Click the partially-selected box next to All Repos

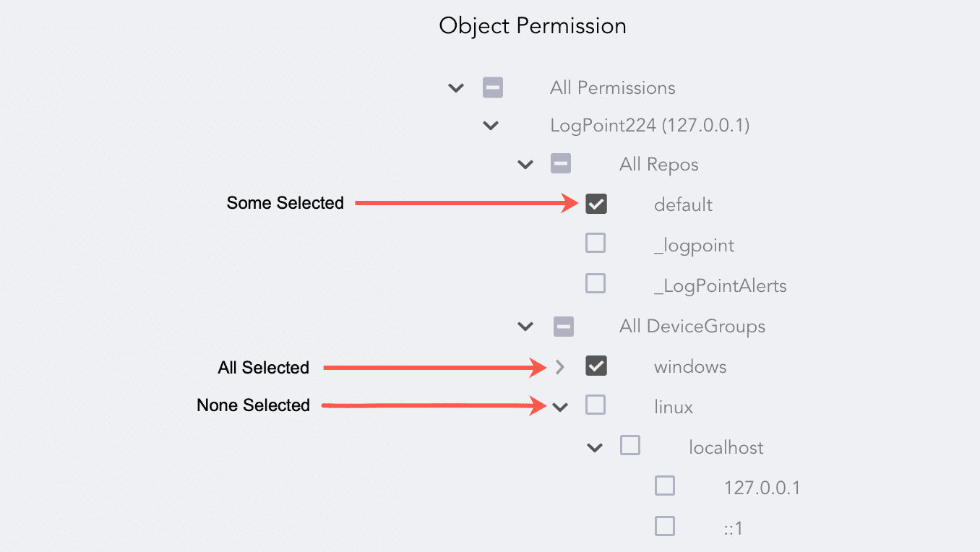click(x=561, y=164)
